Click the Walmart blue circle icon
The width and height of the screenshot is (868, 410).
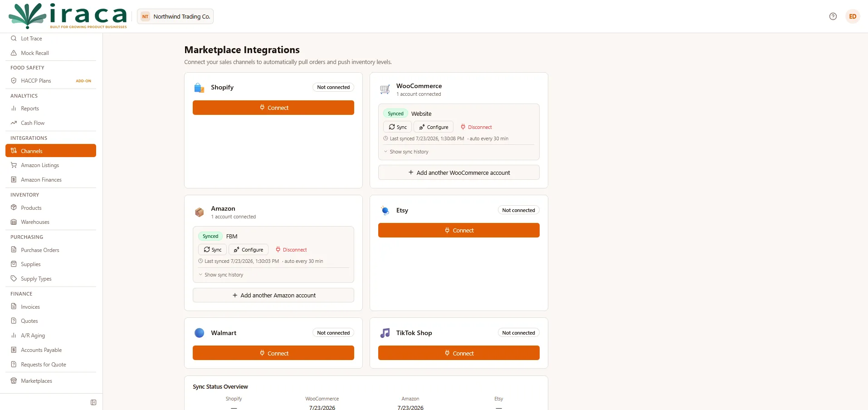(199, 333)
